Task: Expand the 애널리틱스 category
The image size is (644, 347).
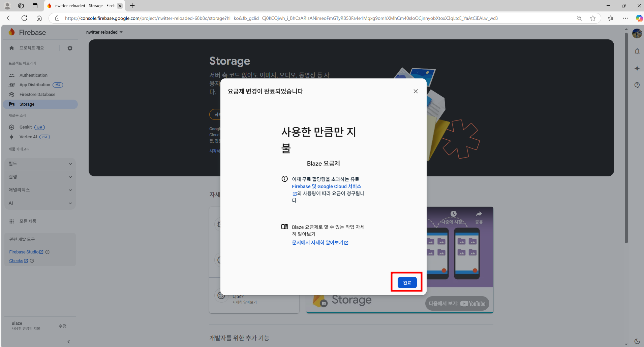Action: pos(40,190)
